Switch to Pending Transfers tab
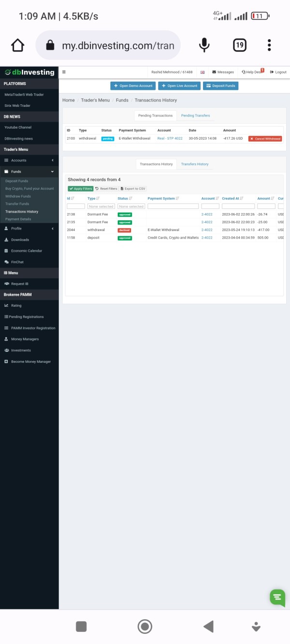 point(195,115)
